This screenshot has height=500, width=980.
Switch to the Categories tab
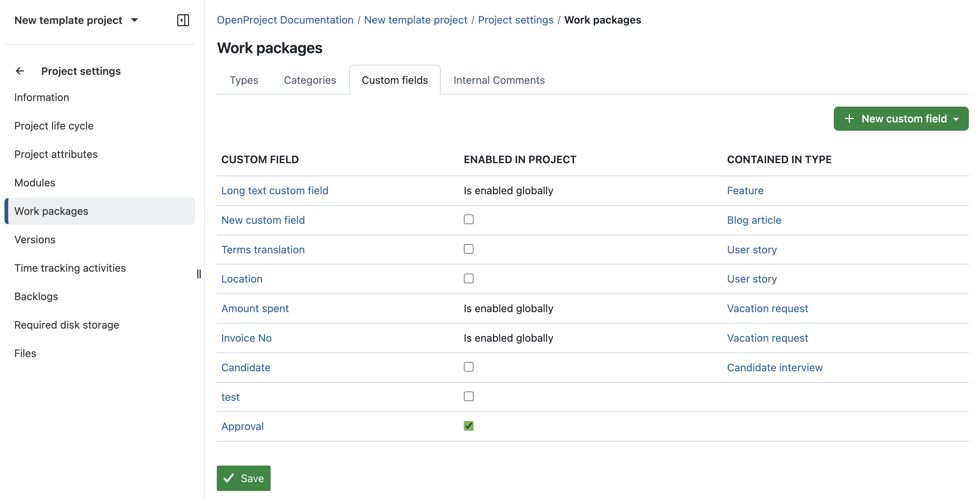310,80
